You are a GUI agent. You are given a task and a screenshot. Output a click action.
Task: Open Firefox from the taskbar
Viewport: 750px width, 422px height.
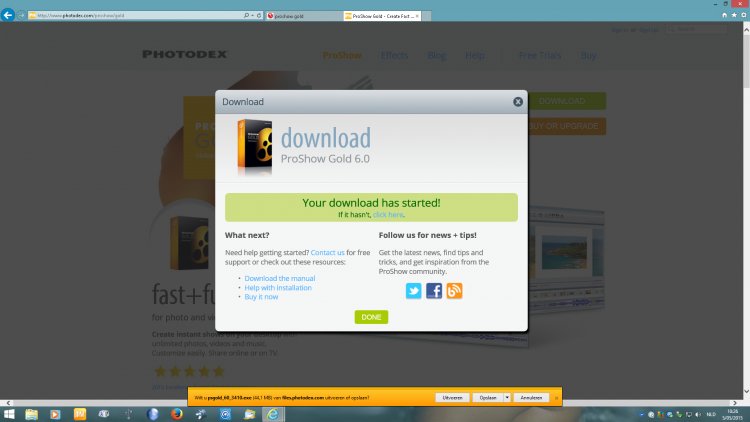[177, 413]
